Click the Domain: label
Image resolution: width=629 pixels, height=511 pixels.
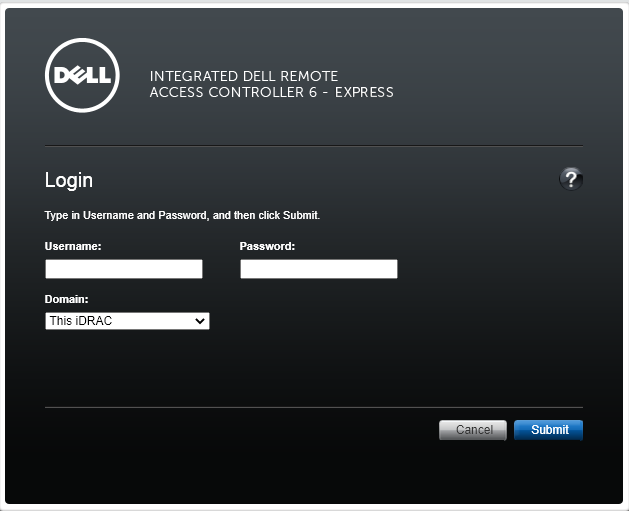(x=67, y=299)
